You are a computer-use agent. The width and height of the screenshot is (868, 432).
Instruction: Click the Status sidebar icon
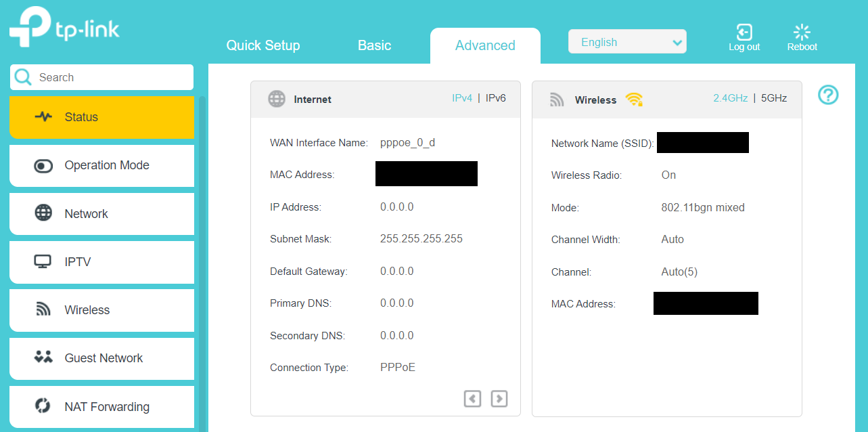(43, 116)
